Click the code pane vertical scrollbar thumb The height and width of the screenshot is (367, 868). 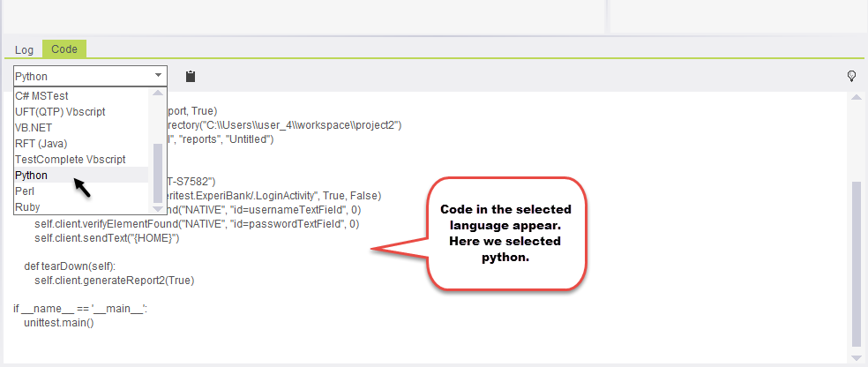tap(856, 265)
